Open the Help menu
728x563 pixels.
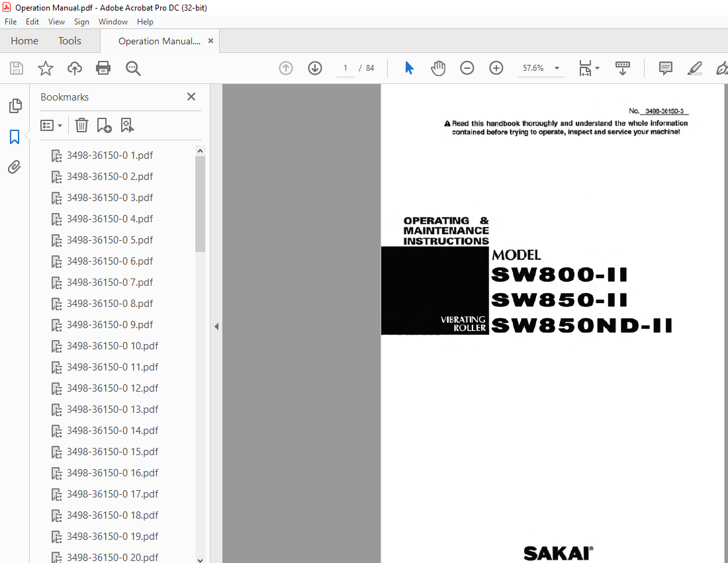point(145,22)
